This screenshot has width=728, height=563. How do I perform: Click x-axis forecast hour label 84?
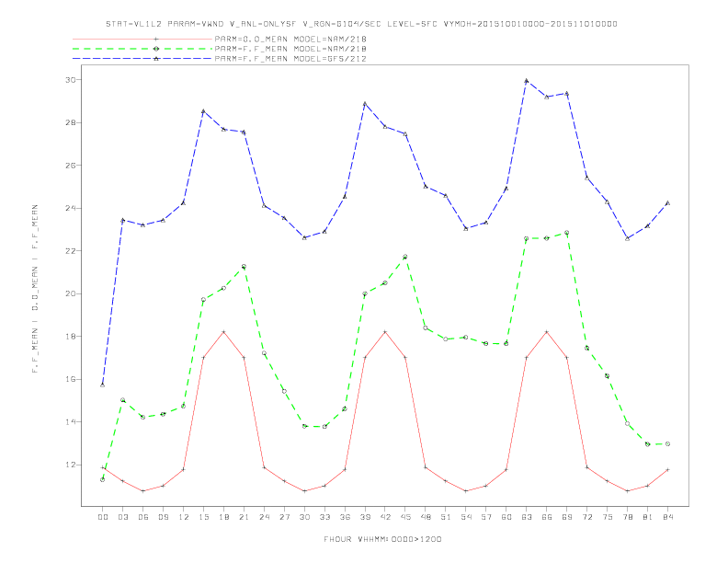click(667, 517)
